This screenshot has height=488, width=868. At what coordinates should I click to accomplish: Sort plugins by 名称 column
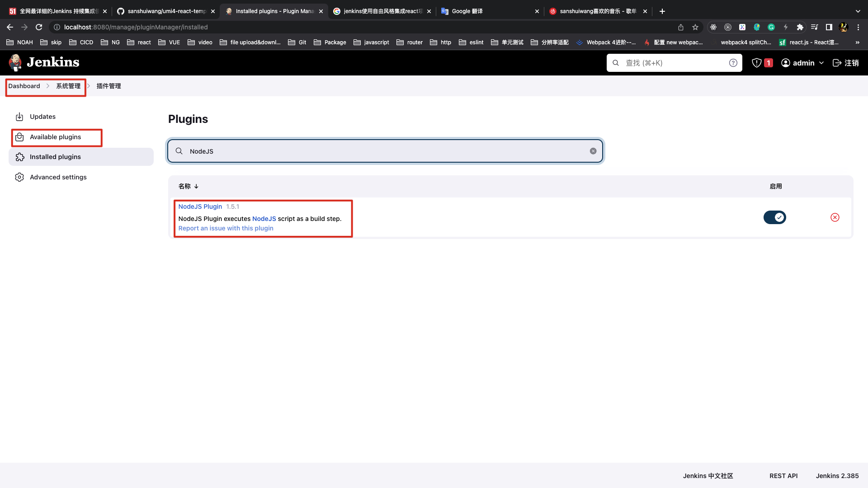(189, 186)
